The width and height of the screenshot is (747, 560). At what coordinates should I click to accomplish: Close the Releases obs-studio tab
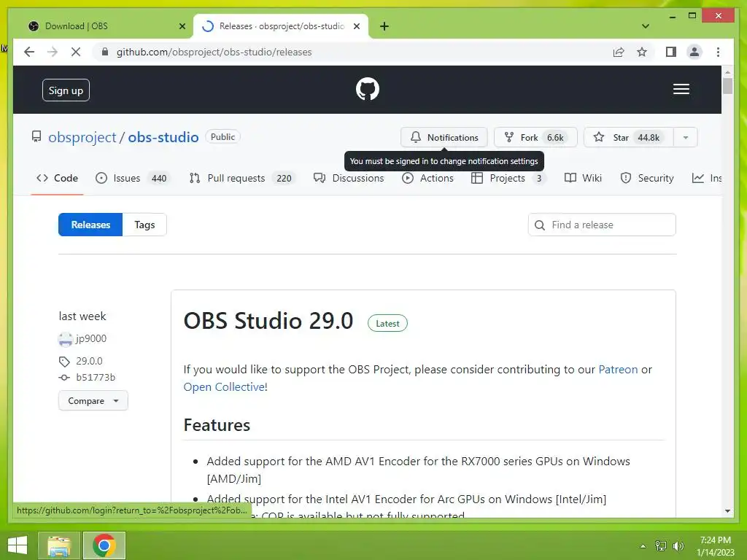356,26
